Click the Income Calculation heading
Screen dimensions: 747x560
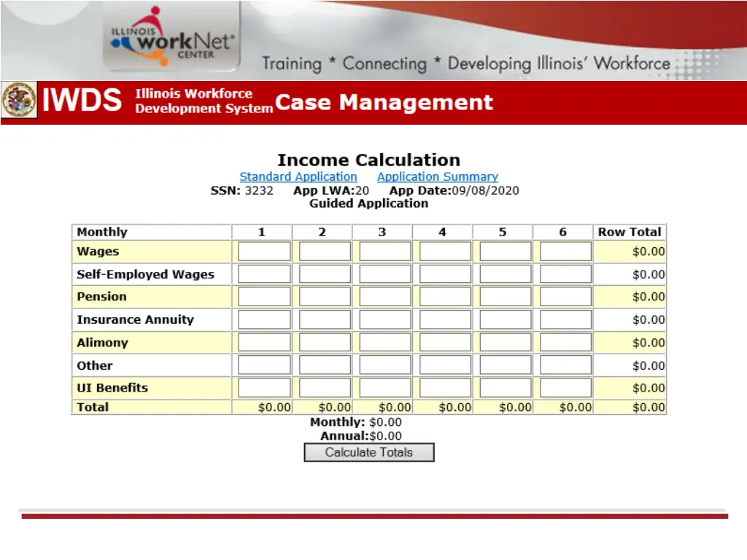tap(368, 160)
